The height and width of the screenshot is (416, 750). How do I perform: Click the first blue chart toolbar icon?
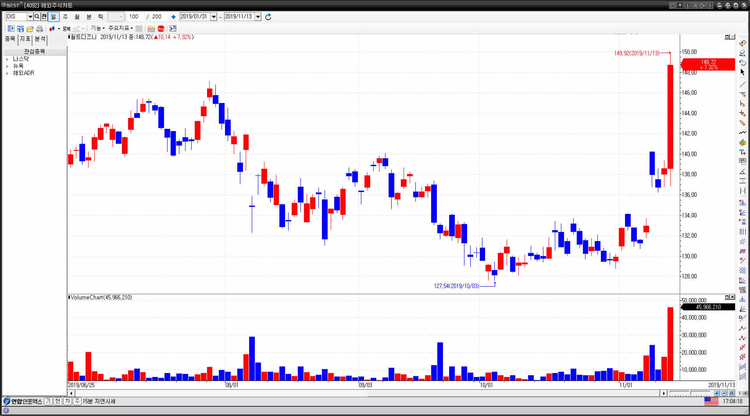coord(11,29)
